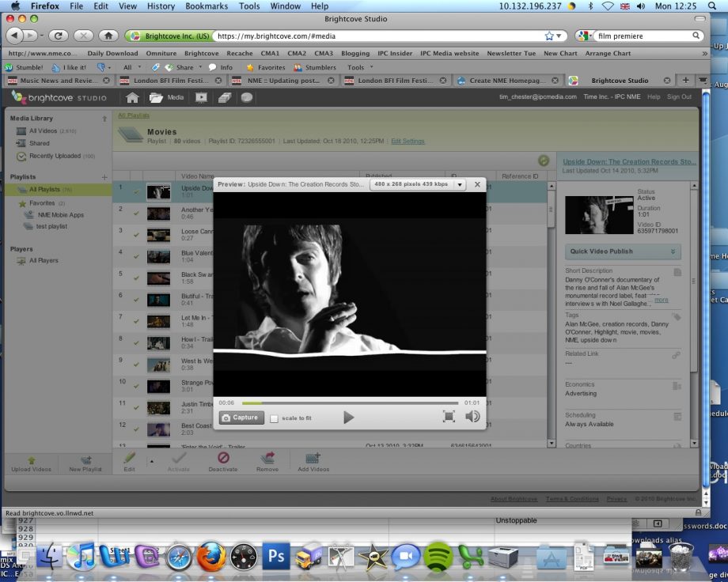Switch the preview to full screen
Viewport: 728px width, 582px height.
click(449, 416)
